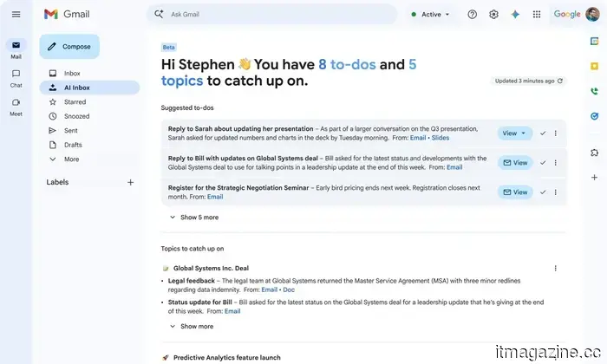The image size is (607, 364).
Task: Open View dropdown for Sarah presentation to-do
Action: tap(514, 133)
